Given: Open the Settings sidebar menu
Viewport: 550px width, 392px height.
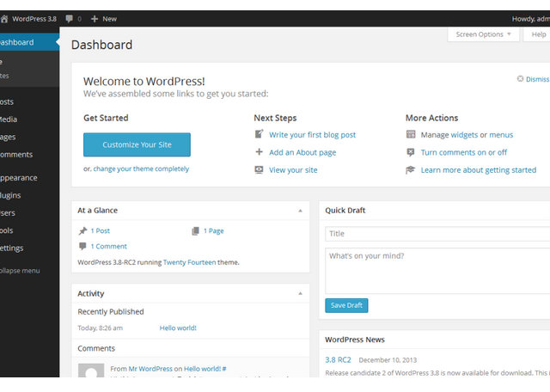Looking at the screenshot, I should click(29, 248).
